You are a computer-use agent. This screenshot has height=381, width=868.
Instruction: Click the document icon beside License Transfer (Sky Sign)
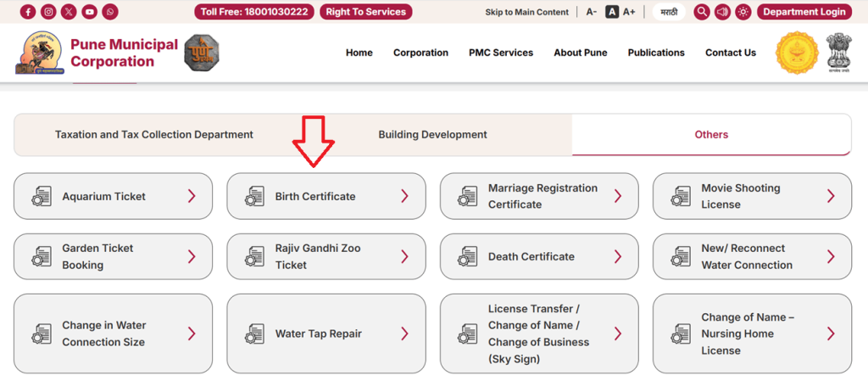468,333
